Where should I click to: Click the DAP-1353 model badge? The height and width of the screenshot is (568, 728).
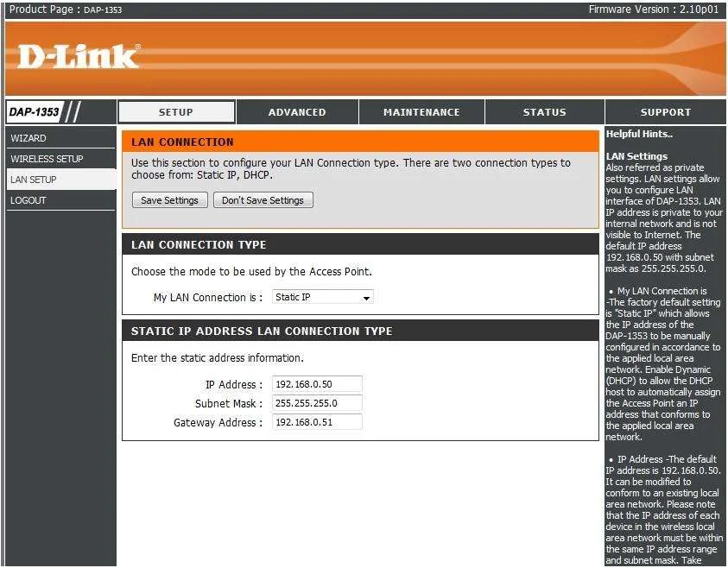[35, 112]
